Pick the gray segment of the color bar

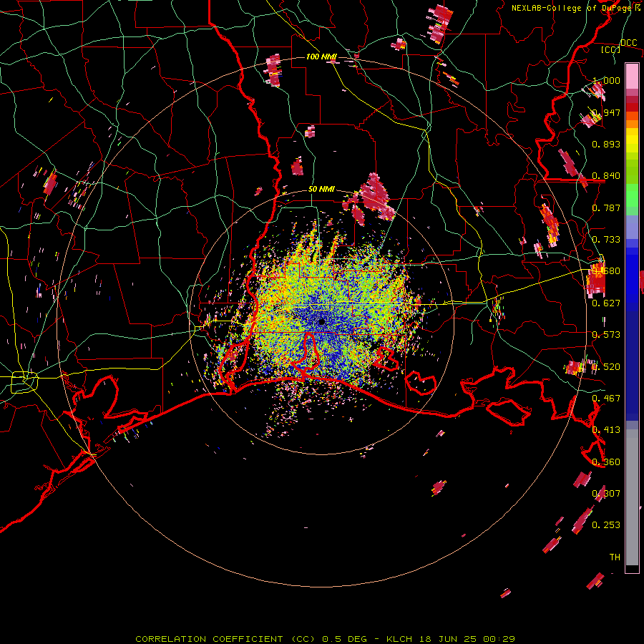pos(632,497)
